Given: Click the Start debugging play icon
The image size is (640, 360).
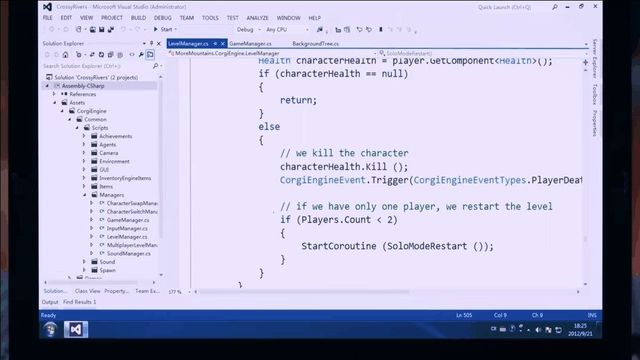Looking at the screenshot, I should click(156, 29).
